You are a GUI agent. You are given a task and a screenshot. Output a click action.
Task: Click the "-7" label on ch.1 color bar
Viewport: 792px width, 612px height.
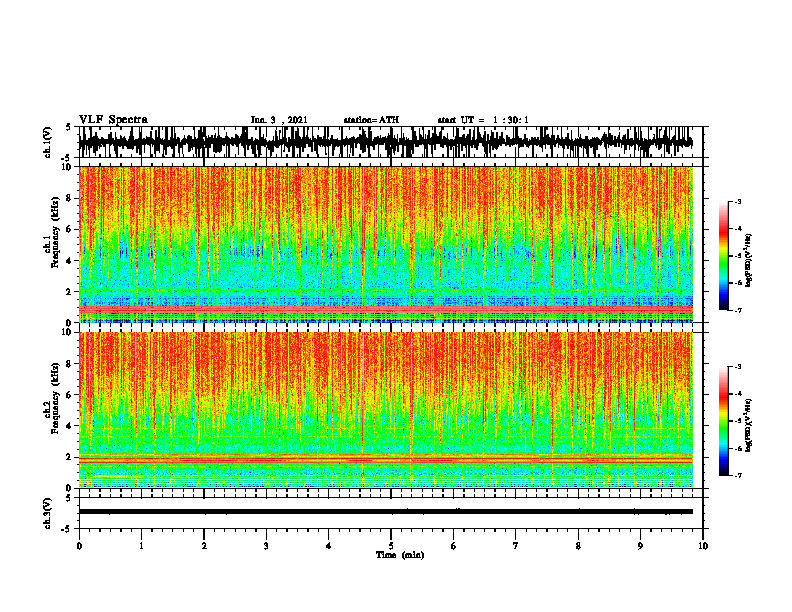(737, 310)
